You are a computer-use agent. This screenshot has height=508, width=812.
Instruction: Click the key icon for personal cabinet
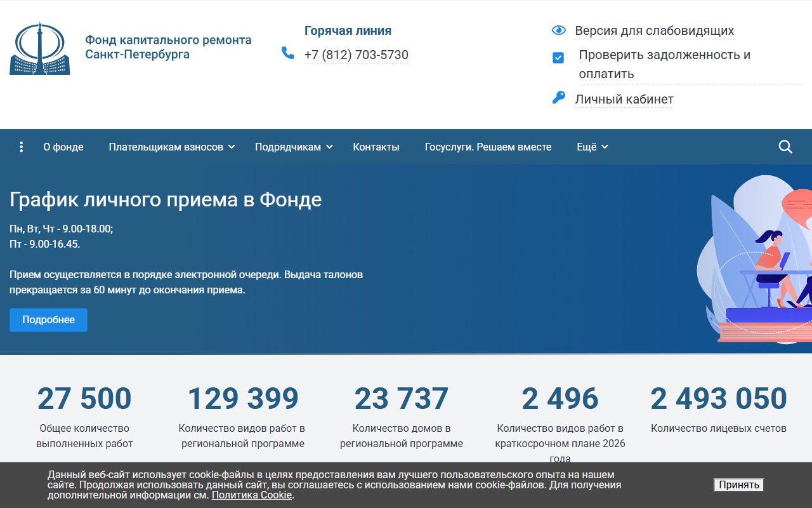pos(558,98)
